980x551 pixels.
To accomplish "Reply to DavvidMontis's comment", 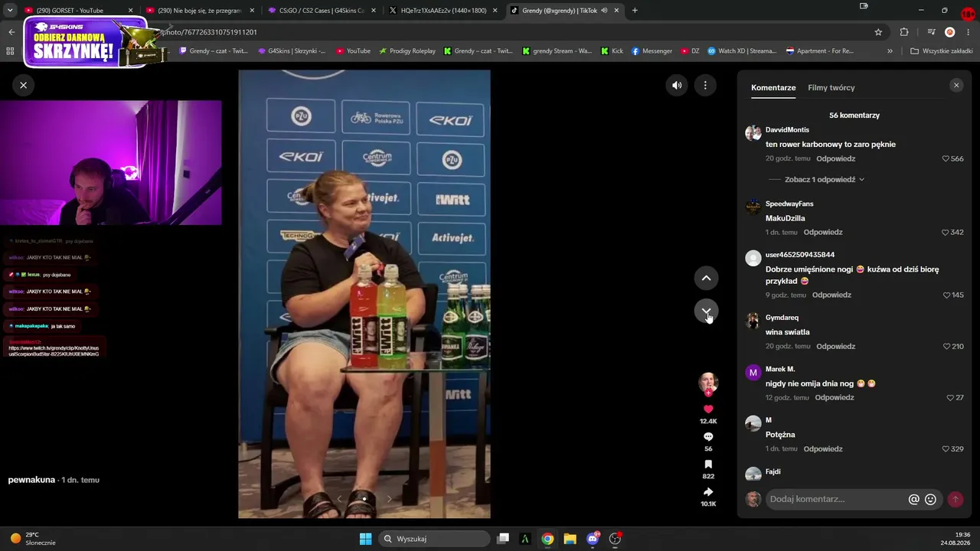I will click(836, 158).
